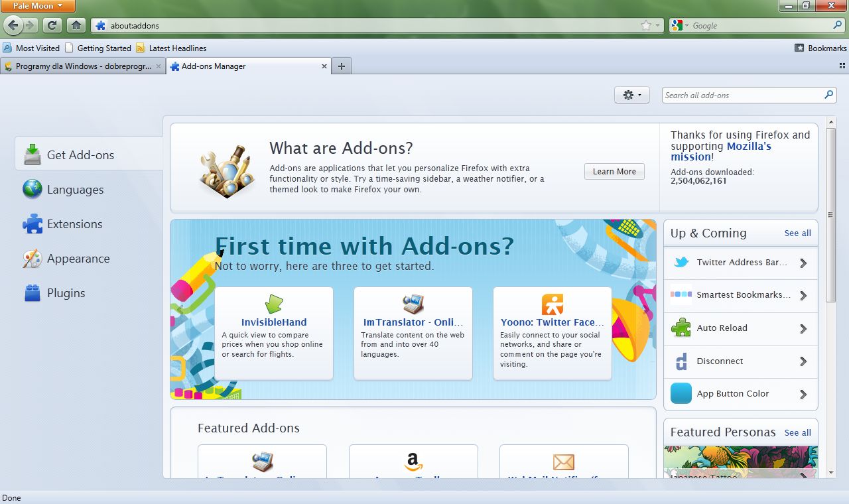The image size is (849, 504).
Task: Open the Auto Reload add-on entry
Action: pyautogui.click(x=741, y=328)
